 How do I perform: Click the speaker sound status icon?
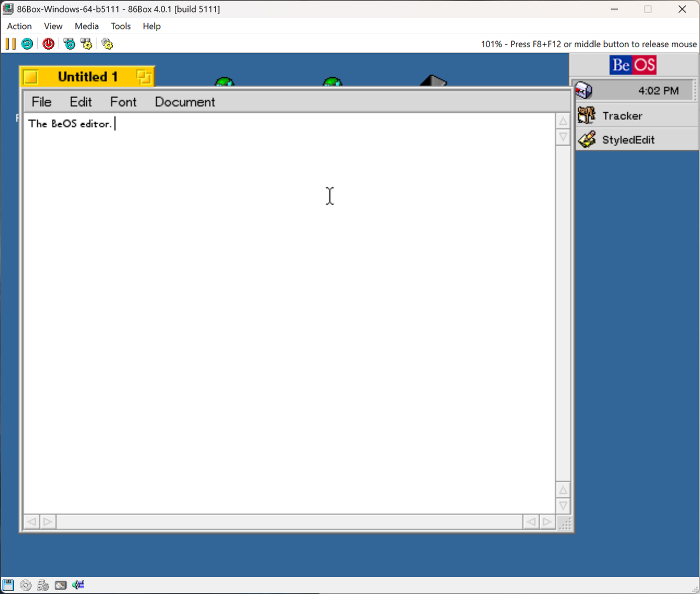[78, 584]
